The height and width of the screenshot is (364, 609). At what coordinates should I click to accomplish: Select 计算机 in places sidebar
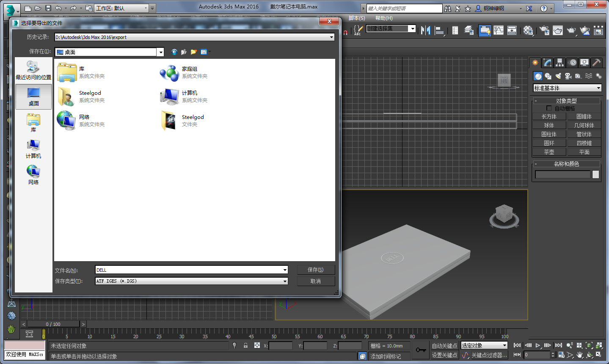[33, 149]
